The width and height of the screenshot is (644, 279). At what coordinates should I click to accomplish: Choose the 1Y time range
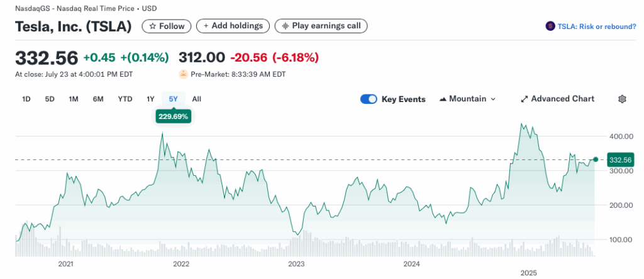click(x=150, y=99)
